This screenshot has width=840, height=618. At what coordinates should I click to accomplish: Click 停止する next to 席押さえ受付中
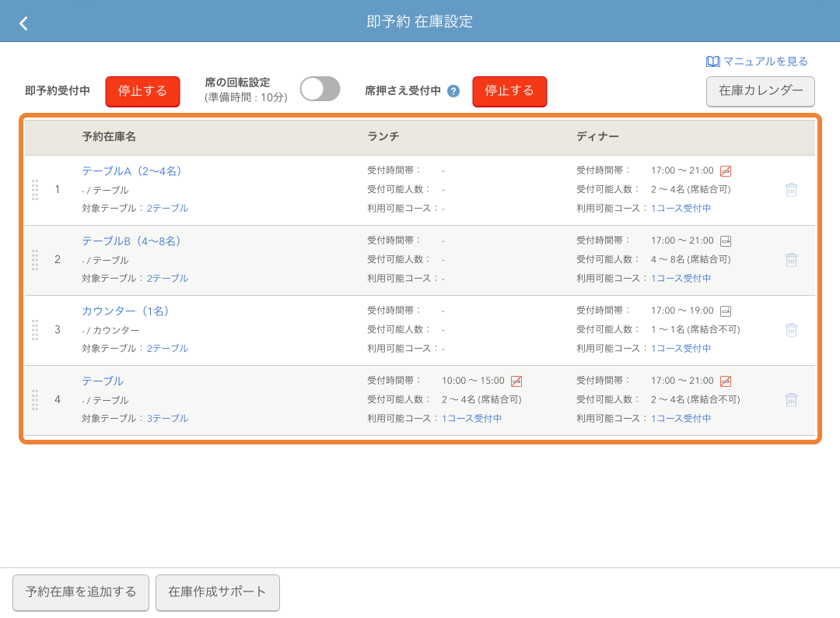509,91
